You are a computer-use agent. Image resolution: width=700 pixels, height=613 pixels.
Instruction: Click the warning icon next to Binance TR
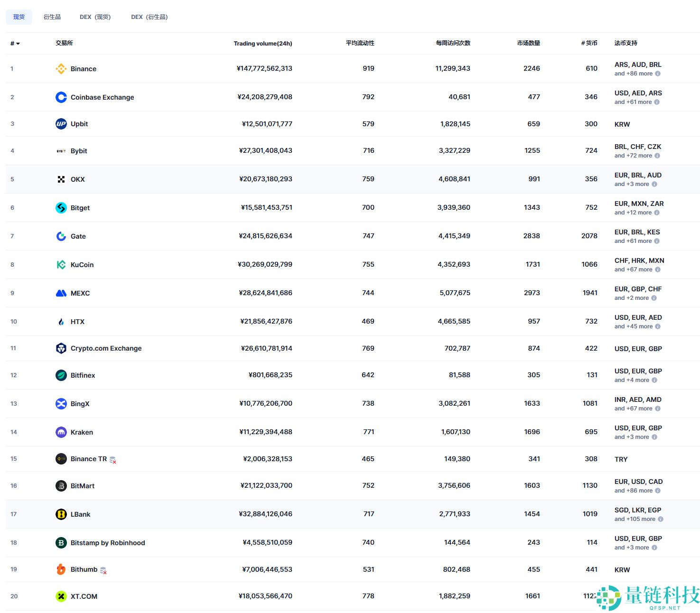(113, 460)
